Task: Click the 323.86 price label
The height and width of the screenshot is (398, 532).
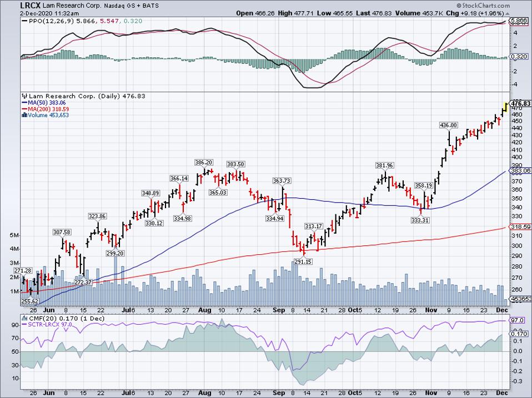Action: coord(97,216)
